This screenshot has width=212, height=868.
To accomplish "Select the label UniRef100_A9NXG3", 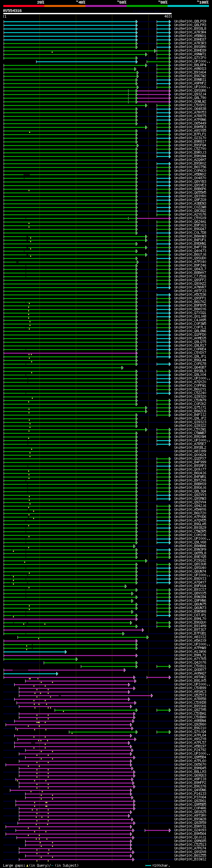I will point(190,69).
